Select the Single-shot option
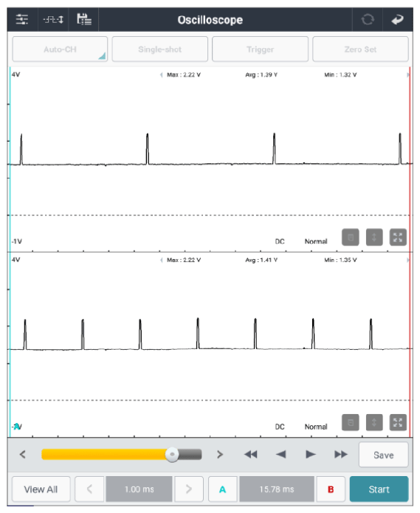 [160, 49]
